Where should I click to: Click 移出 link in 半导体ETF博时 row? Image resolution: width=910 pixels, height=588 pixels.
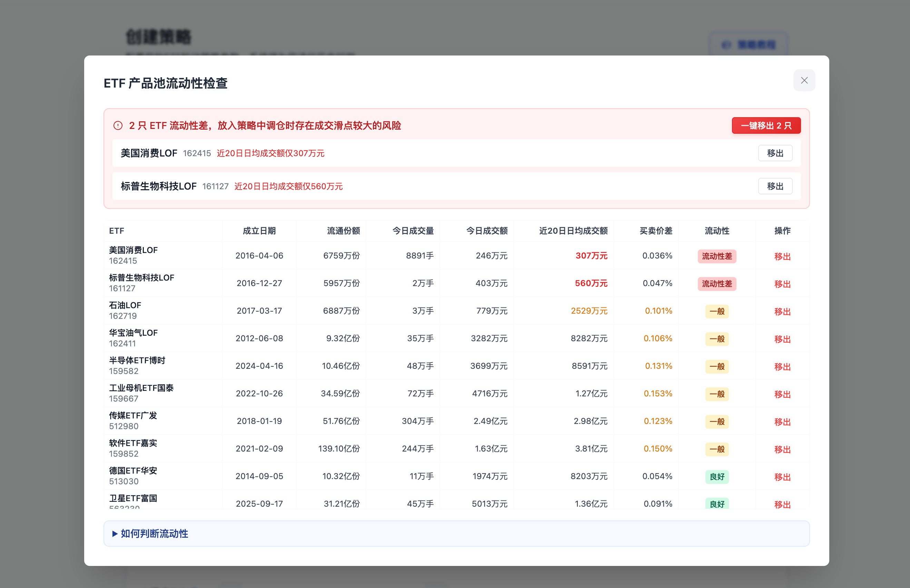[x=782, y=366]
